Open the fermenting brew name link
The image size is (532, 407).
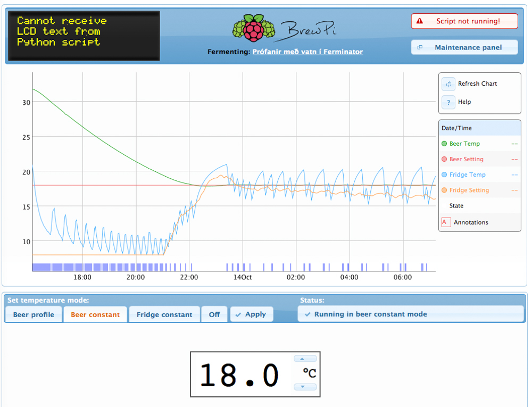tap(307, 52)
